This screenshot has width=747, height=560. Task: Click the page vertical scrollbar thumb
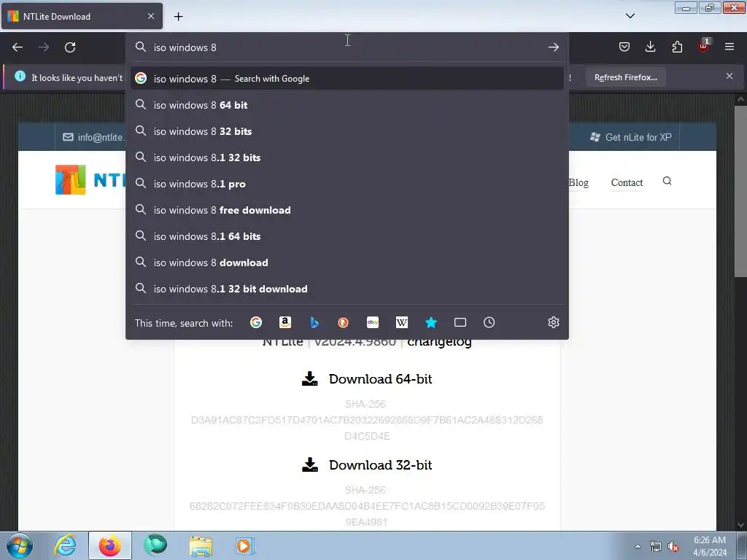coord(740,190)
